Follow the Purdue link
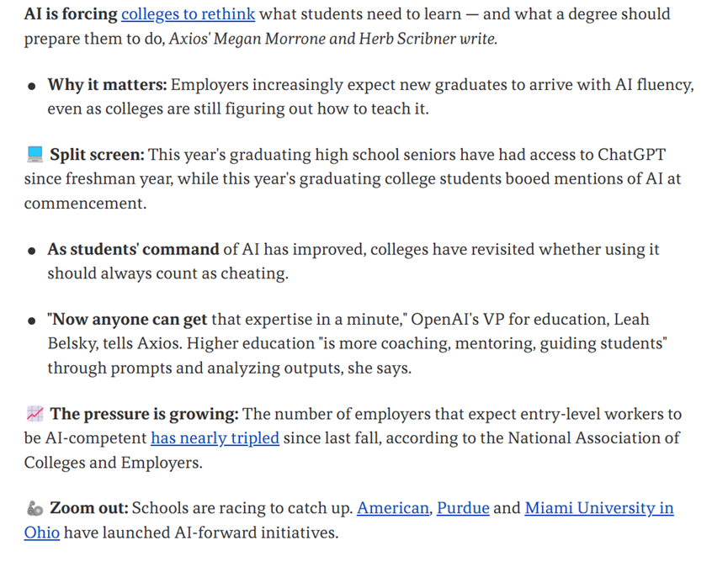The image size is (728, 562). [x=463, y=508]
